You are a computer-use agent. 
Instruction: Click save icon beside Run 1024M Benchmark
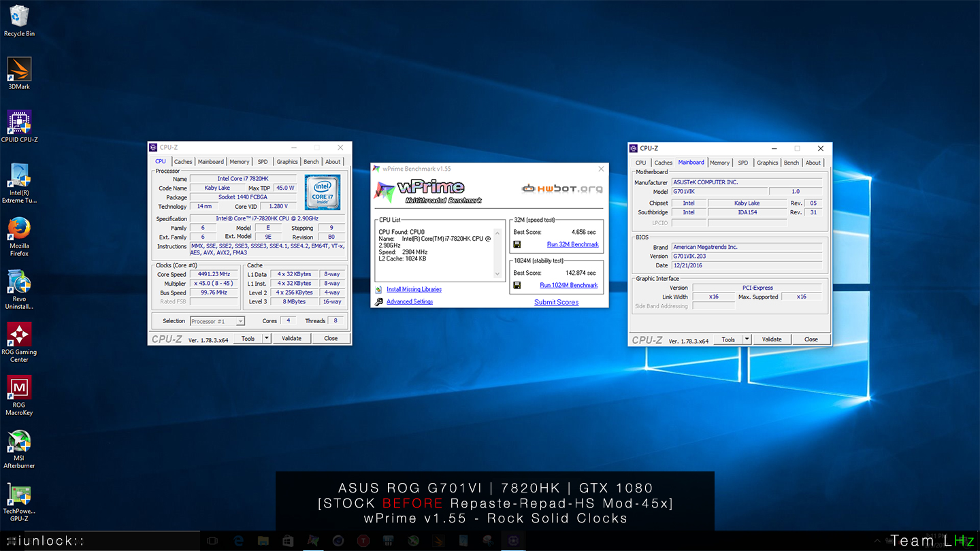pyautogui.click(x=517, y=285)
